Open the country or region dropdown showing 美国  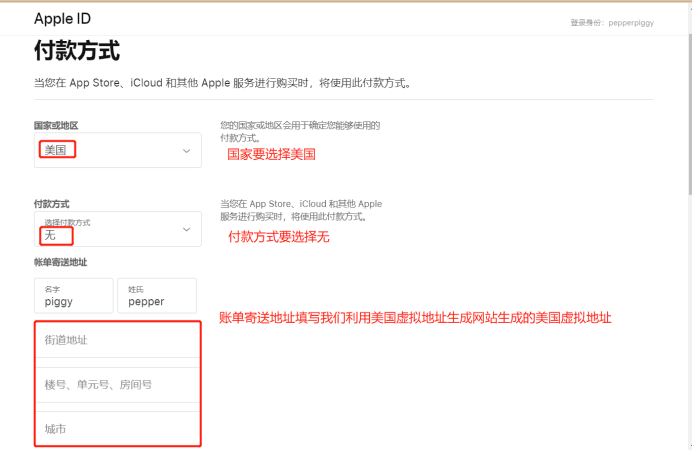pos(118,150)
